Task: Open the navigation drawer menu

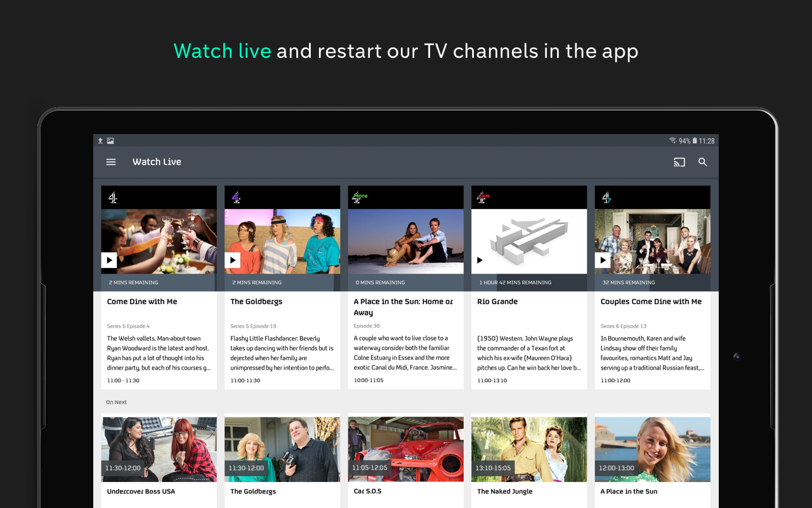Action: coord(111,161)
